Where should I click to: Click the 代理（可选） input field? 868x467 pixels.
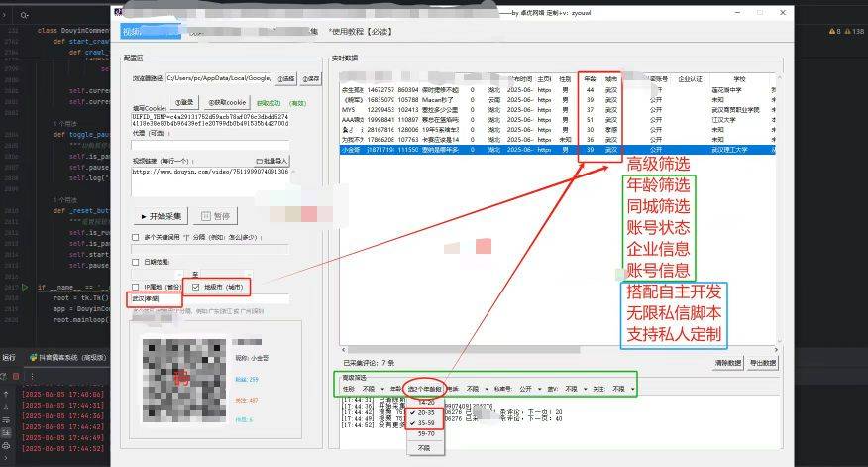click(x=210, y=145)
